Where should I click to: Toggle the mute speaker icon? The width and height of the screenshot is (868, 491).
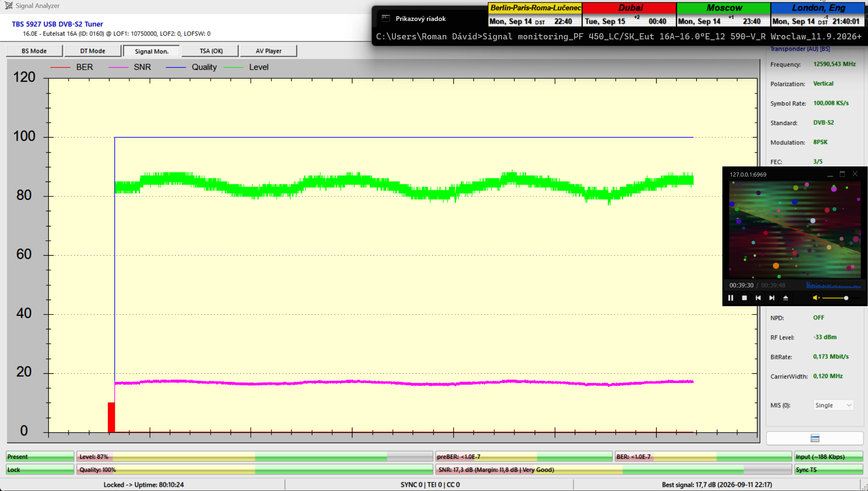[x=816, y=298]
